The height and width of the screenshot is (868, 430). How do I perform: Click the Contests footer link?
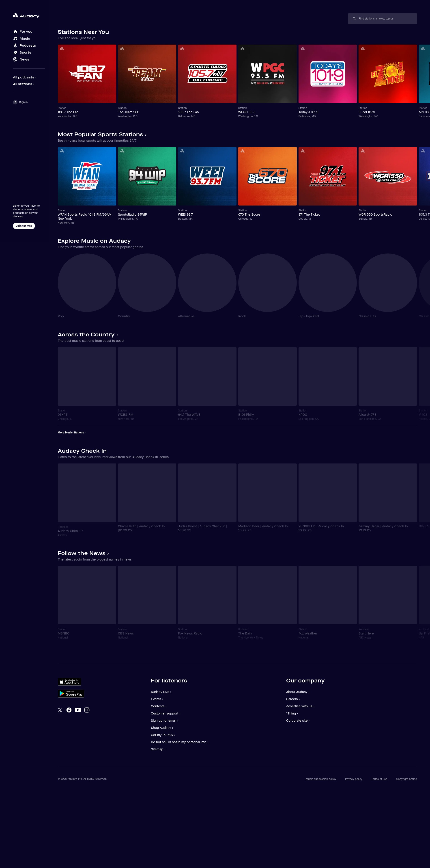159,706
